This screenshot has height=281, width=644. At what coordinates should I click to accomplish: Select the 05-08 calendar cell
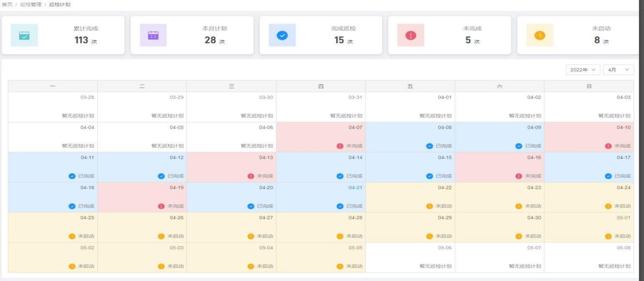(x=588, y=257)
